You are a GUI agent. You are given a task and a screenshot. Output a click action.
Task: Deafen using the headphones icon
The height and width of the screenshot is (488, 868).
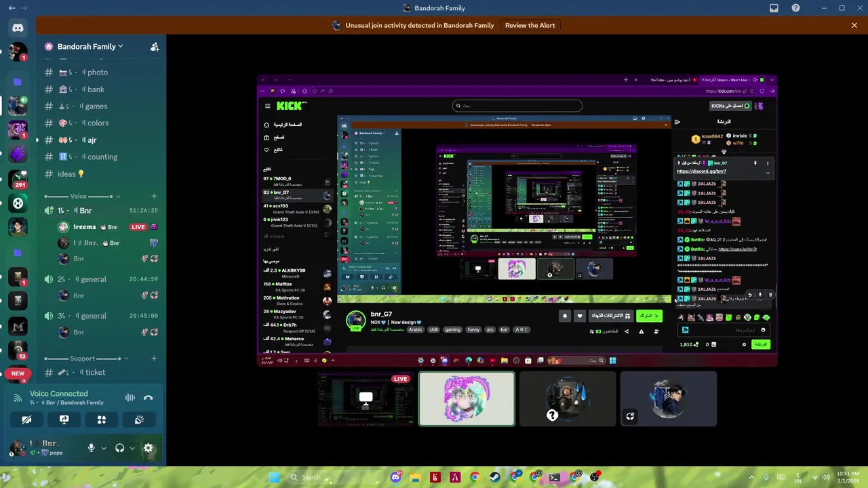click(x=119, y=448)
